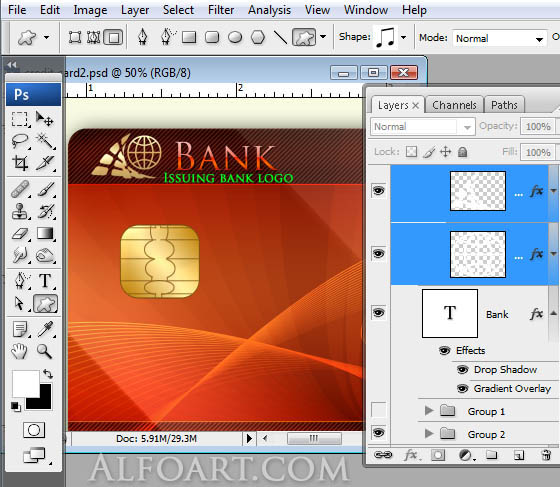Viewport: 560px width, 487px height.
Task: Hide the Group 2 layer group
Action: point(379,433)
